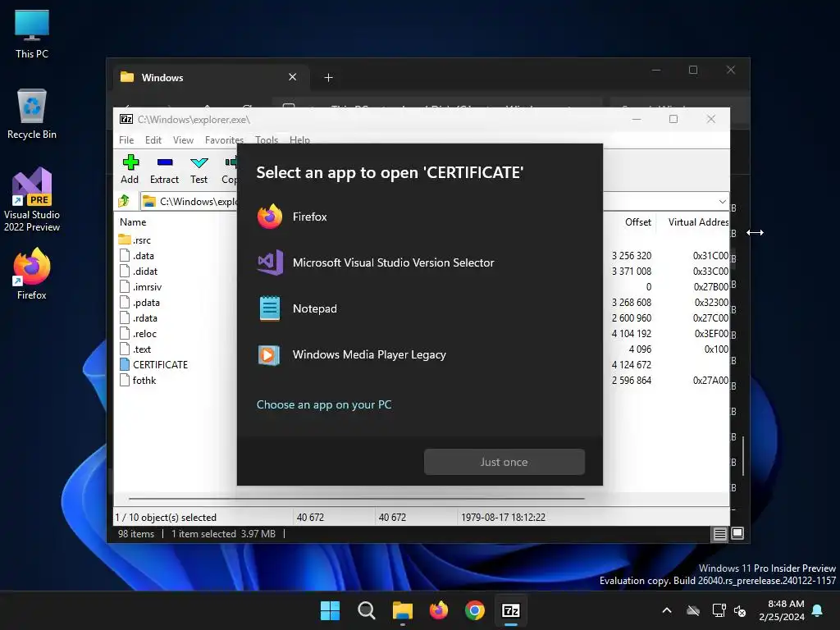840x630 pixels.
Task: Select Notepad to open CERTIFICATE
Action: [x=419, y=309]
